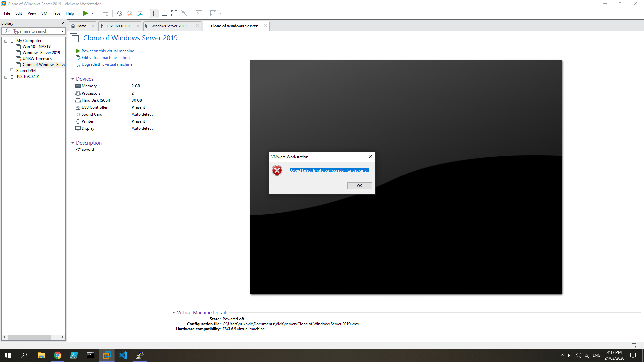The width and height of the screenshot is (644, 362).
Task: Enter full screen mode from toolbar
Action: (174, 13)
